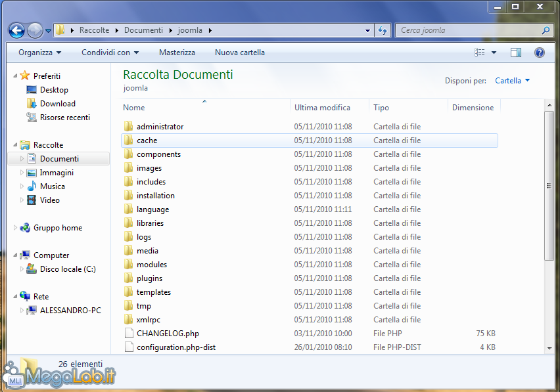560x392 pixels.
Task: Open the Condividi con menu
Action: [x=110, y=53]
